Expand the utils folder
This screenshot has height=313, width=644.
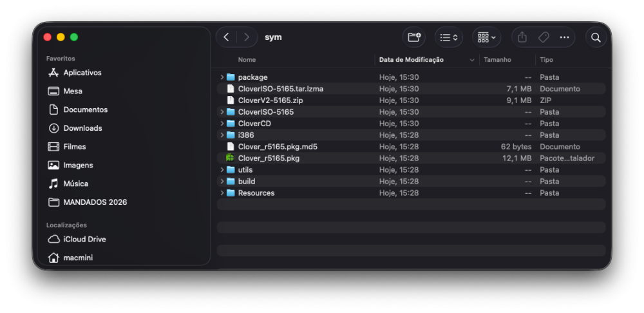tap(222, 169)
